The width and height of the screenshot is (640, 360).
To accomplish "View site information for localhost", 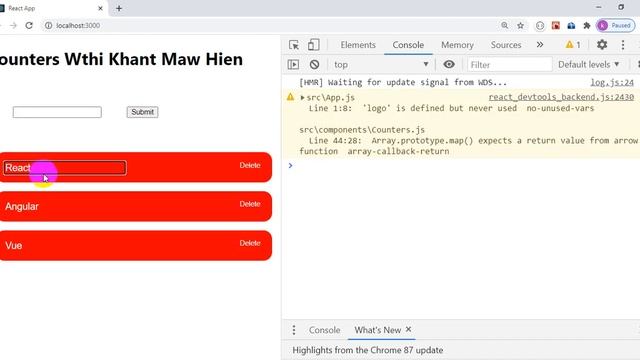I will pyautogui.click(x=48, y=25).
